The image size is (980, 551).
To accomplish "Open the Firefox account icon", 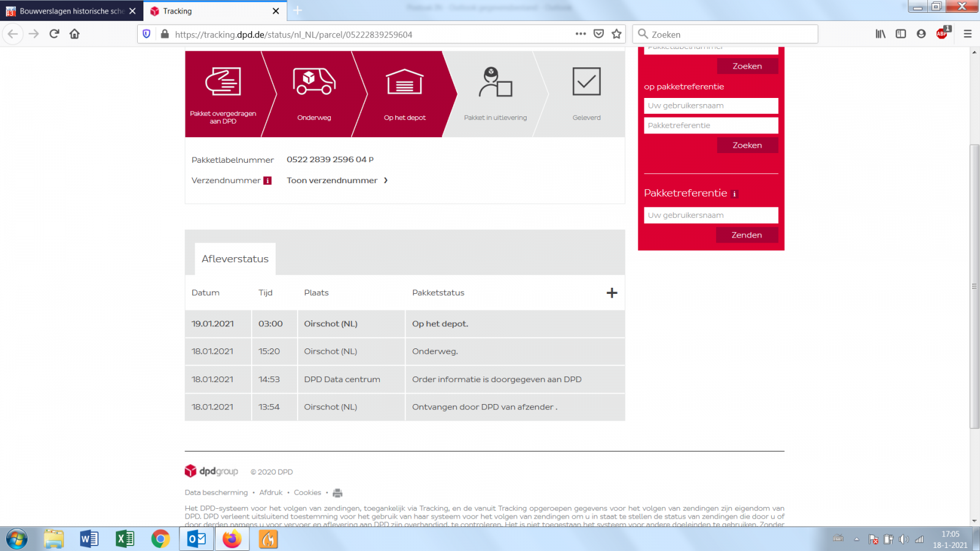I will (x=921, y=34).
